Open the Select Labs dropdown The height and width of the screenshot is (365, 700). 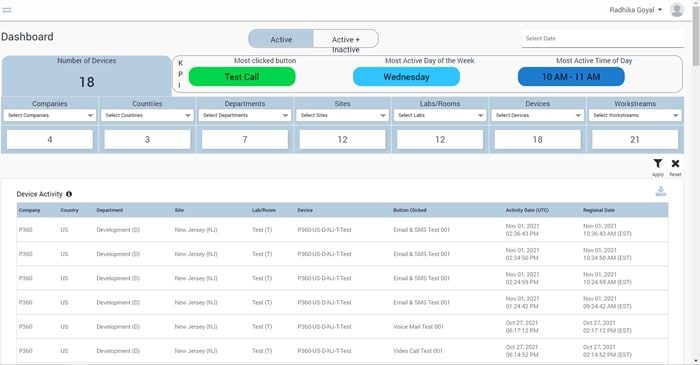click(440, 115)
